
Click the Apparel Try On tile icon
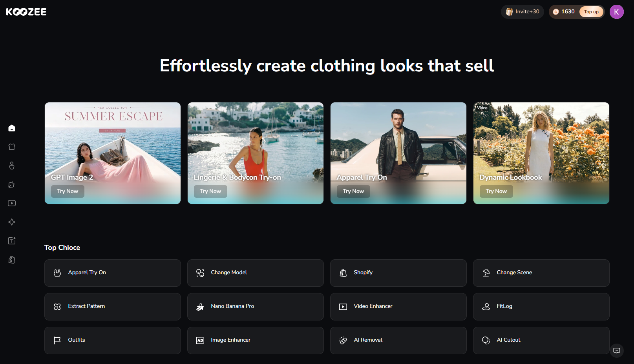[x=57, y=273]
